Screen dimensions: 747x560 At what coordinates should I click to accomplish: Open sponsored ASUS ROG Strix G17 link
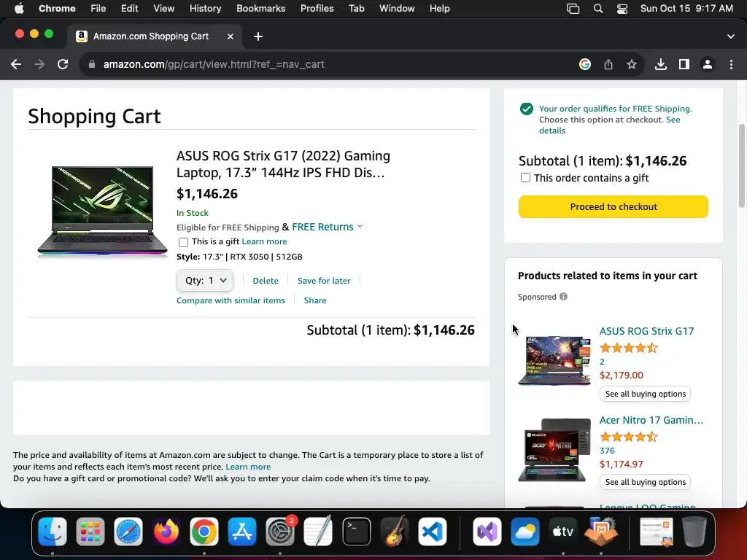[646, 331]
